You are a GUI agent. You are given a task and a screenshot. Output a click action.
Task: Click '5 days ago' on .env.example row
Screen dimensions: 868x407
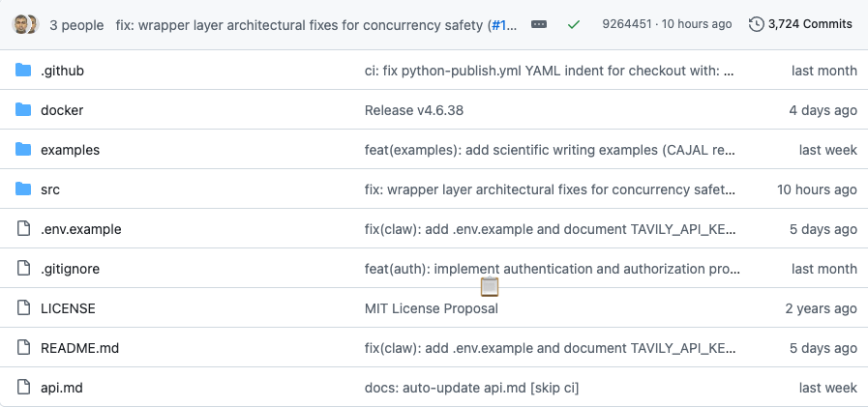823,229
